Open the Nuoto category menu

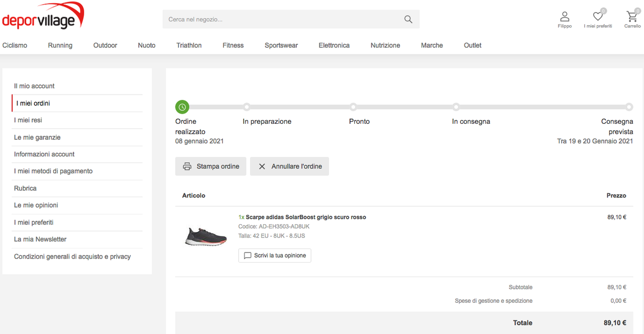(146, 45)
